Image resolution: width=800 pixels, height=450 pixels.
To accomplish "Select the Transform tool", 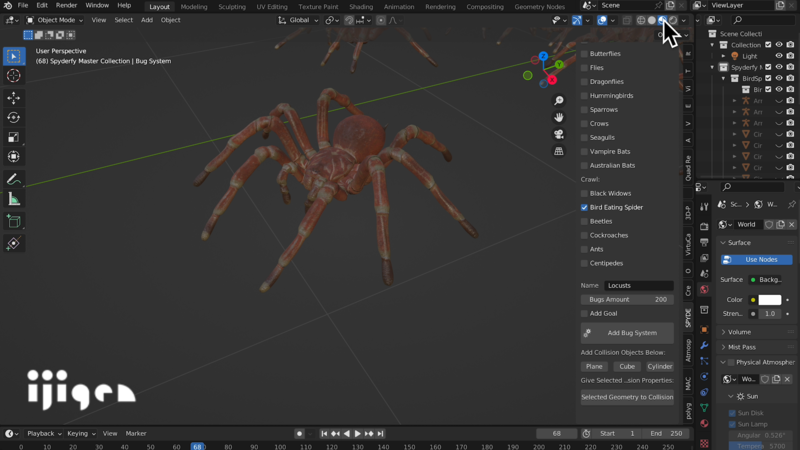I will (14, 157).
